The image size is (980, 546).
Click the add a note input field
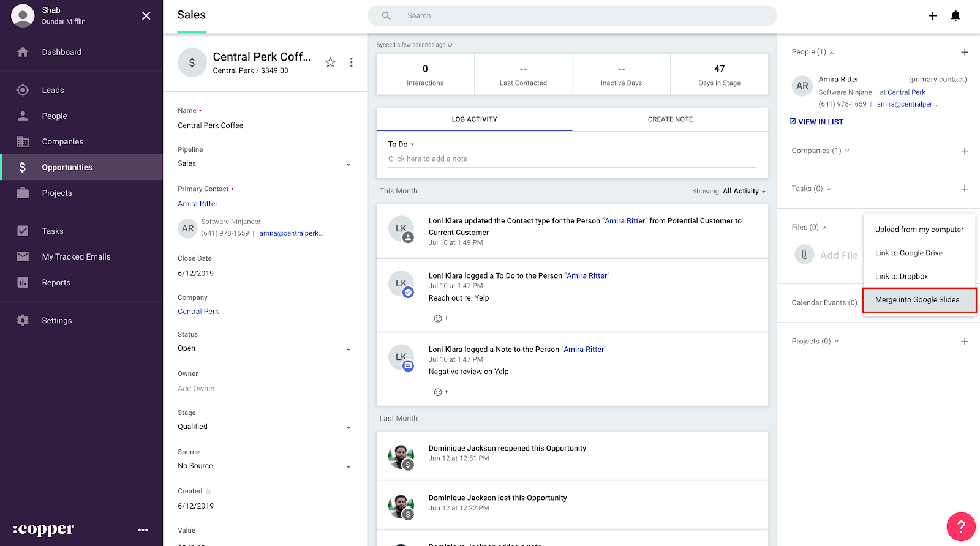click(x=572, y=159)
